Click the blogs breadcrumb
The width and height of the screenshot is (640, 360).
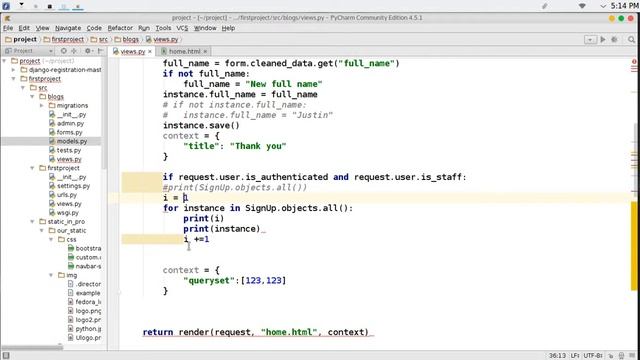(x=127, y=40)
